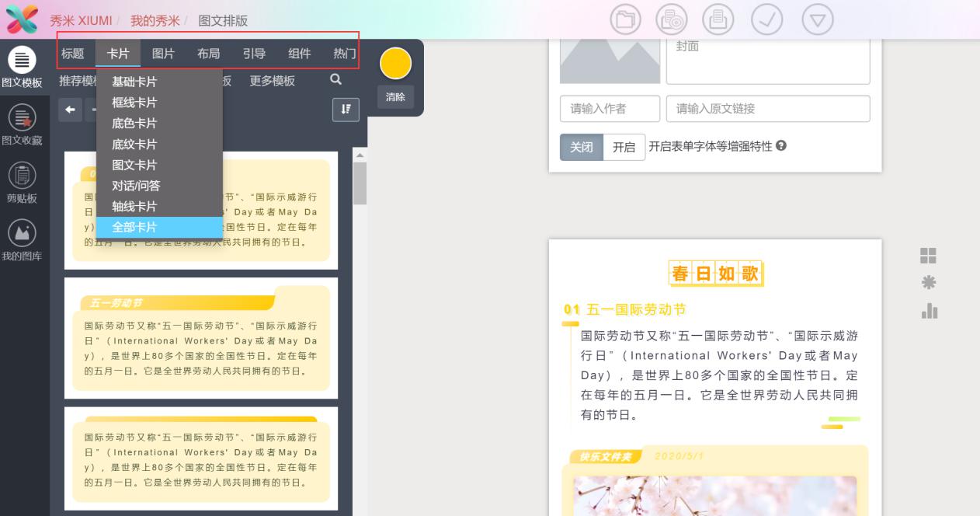This screenshot has height=516, width=980.
Task: Select 开启 to enable enhanced features
Action: click(624, 147)
